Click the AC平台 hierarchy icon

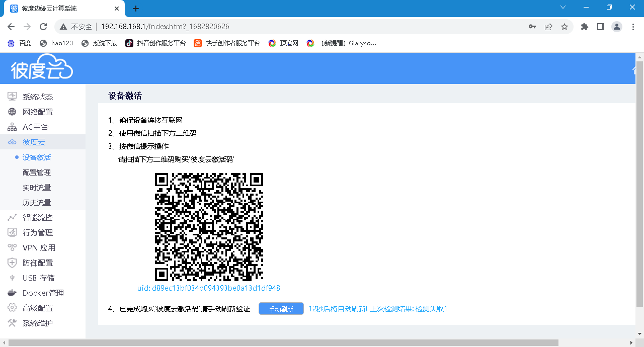(12, 127)
